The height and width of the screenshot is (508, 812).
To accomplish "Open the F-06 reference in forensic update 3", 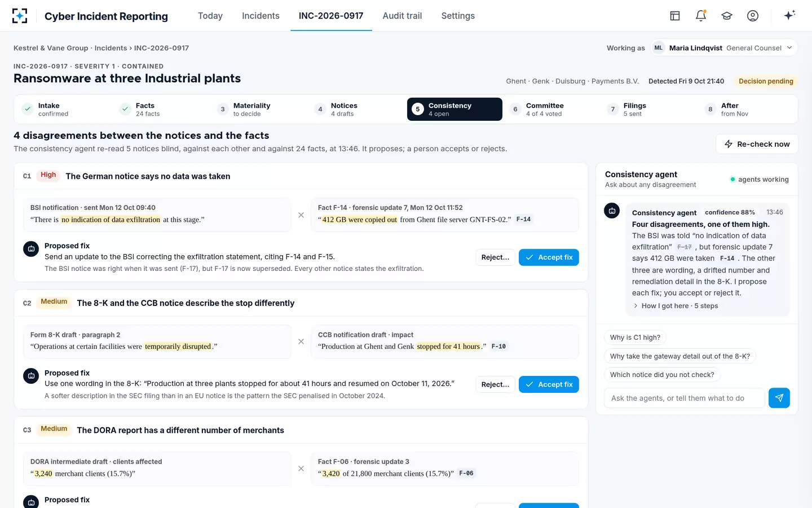I will [x=466, y=474].
